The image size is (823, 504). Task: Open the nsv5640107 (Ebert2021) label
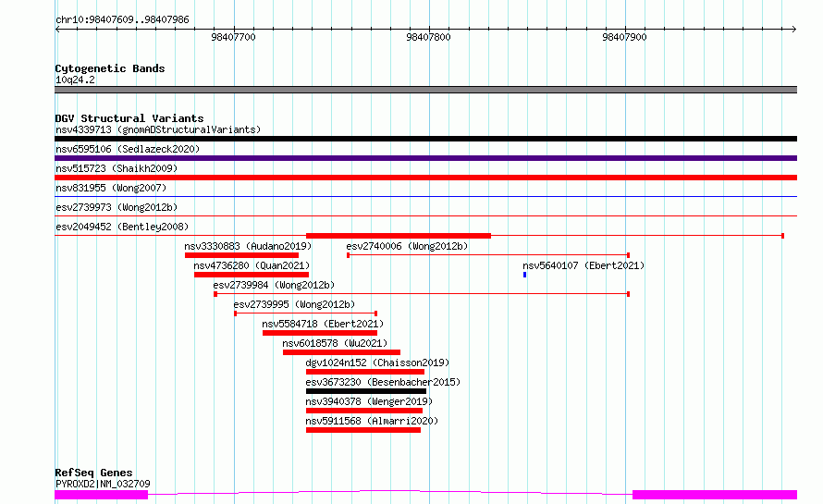[x=583, y=265]
